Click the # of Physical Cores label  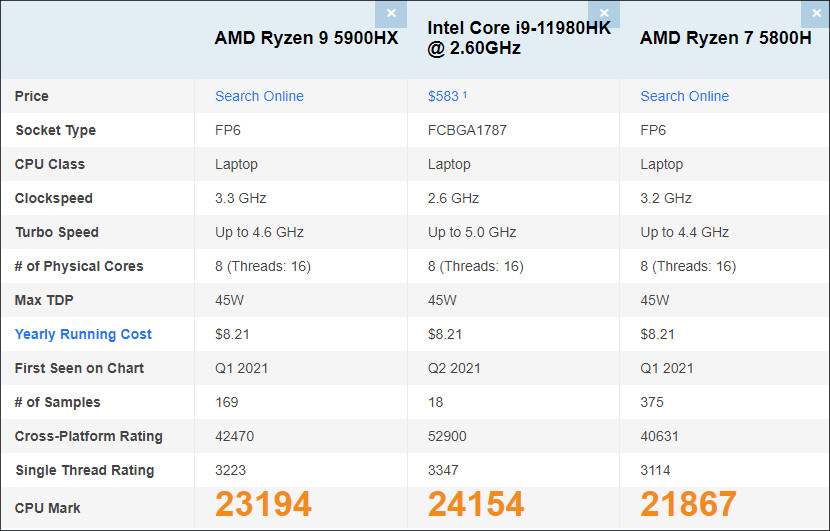(x=79, y=266)
